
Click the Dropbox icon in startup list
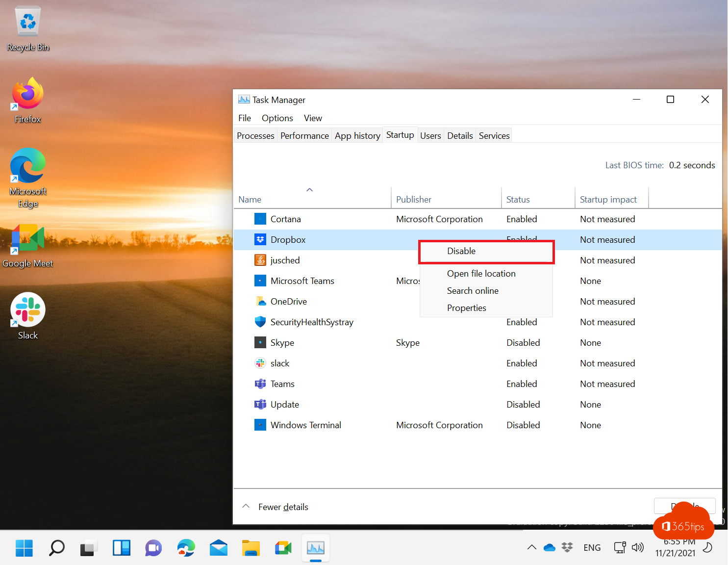260,240
